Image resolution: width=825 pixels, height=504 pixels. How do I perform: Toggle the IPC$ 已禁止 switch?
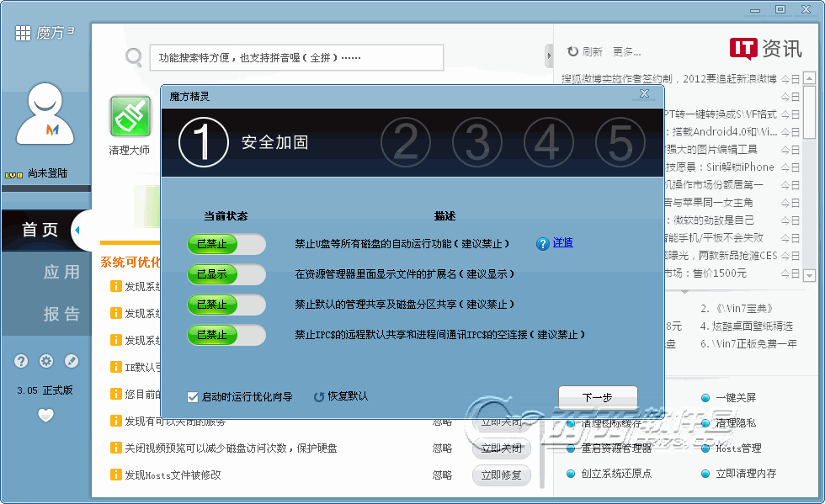tap(226, 335)
